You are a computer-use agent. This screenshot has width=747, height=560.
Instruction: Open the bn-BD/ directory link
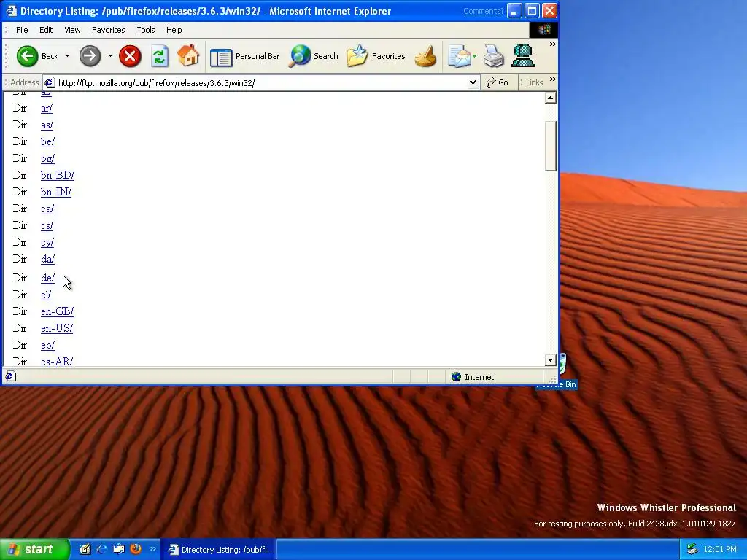pos(58,175)
